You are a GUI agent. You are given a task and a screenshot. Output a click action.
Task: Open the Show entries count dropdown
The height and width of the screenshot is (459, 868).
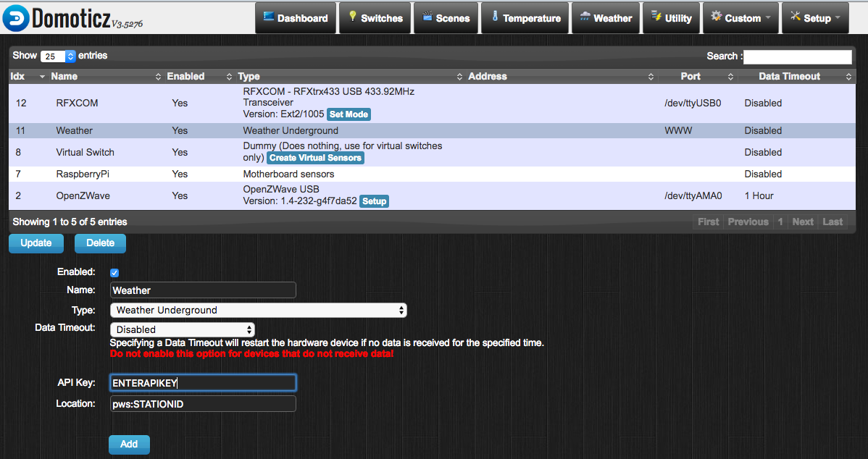[58, 56]
